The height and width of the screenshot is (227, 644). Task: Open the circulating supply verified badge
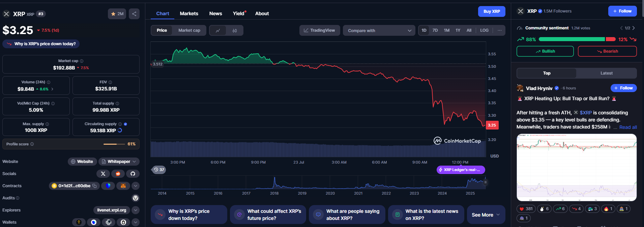[125, 124]
